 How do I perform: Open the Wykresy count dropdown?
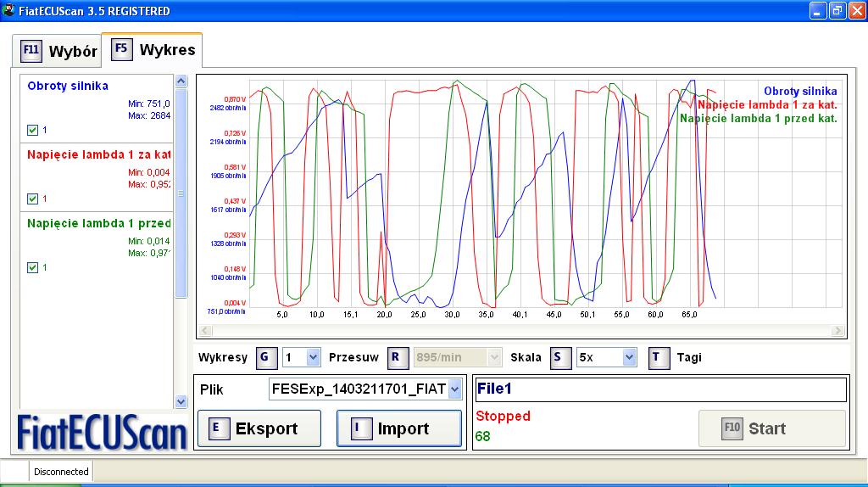click(313, 357)
